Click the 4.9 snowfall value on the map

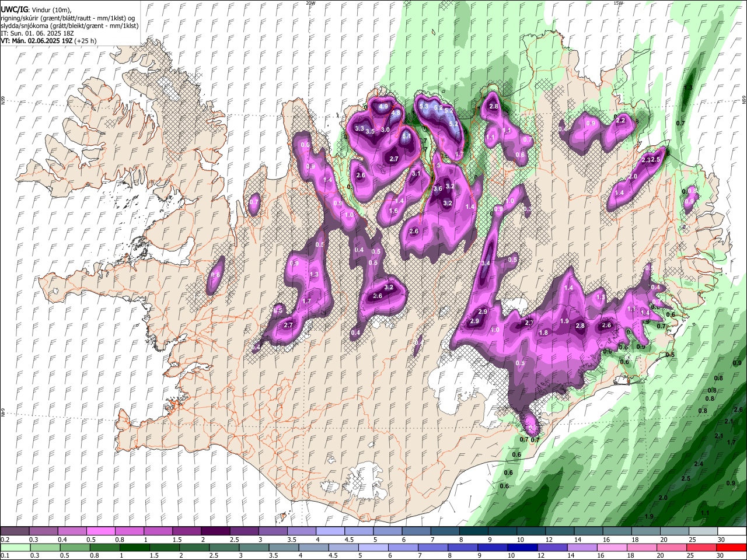[x=383, y=107]
